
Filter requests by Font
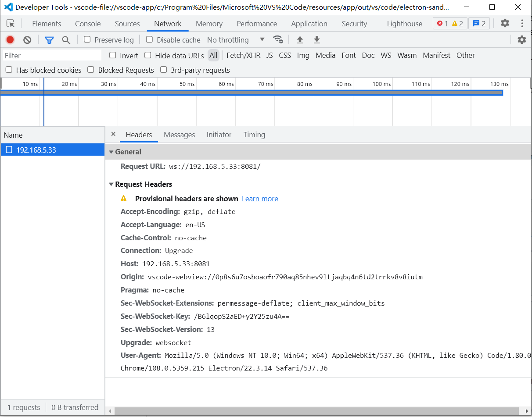[349, 55]
